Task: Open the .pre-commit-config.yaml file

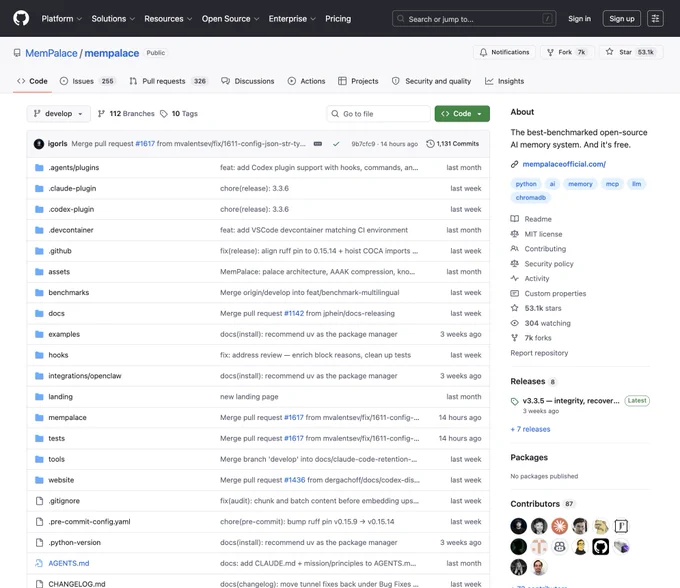Action: (x=89, y=521)
